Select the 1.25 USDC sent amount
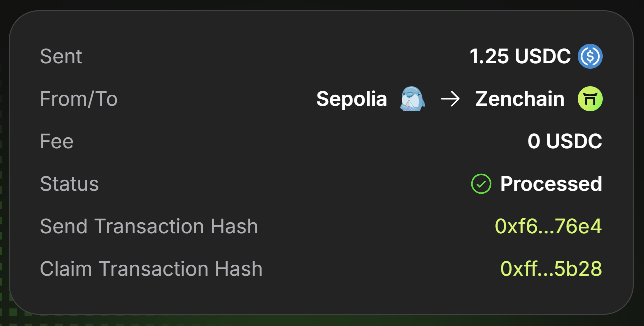This screenshot has width=644, height=326. (x=520, y=57)
